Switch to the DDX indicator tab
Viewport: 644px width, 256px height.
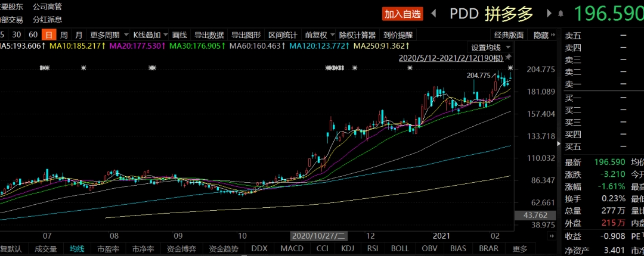coord(259,249)
